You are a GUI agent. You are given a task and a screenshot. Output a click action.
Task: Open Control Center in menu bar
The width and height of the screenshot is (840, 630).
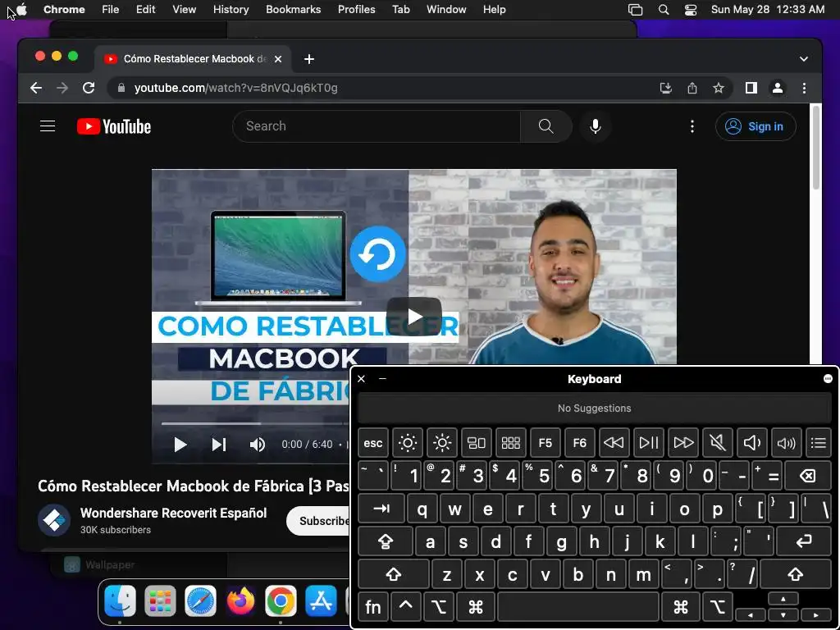coord(691,9)
